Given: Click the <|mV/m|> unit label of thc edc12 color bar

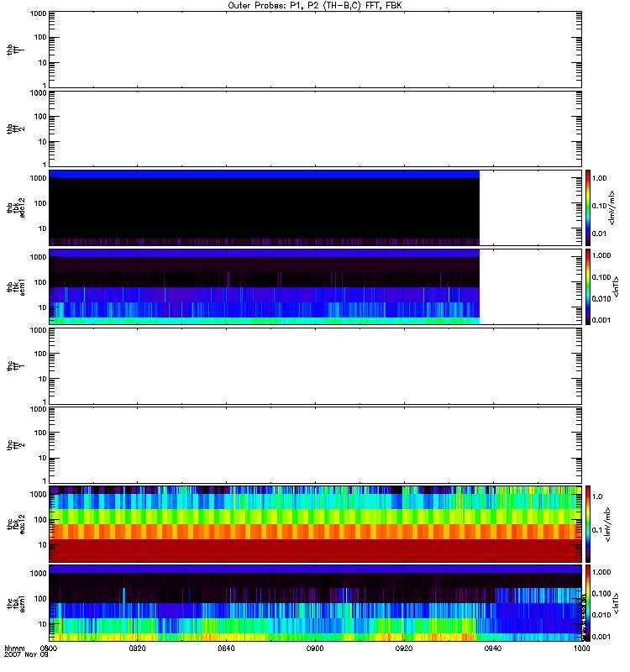Looking at the screenshot, I should tap(606, 524).
